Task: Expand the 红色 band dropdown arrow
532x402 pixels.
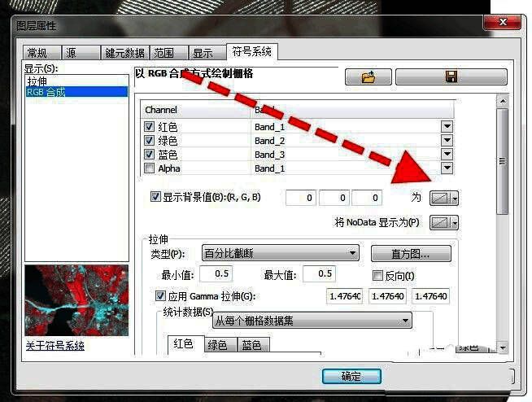Action: [x=447, y=127]
